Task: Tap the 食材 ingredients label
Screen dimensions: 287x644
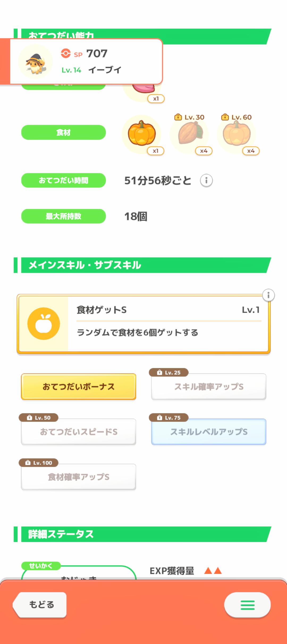Action: [64, 132]
